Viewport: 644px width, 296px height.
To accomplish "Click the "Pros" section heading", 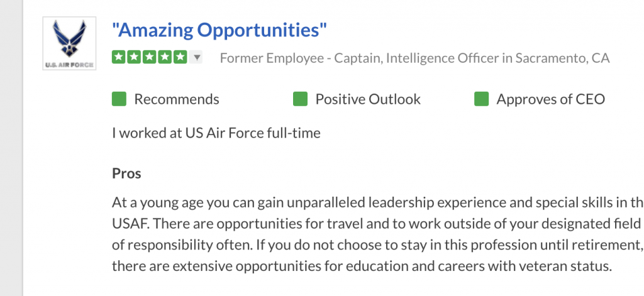I will (126, 173).
